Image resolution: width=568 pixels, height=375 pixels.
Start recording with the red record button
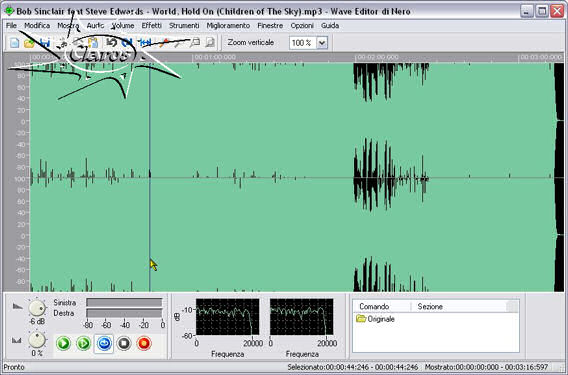click(144, 343)
